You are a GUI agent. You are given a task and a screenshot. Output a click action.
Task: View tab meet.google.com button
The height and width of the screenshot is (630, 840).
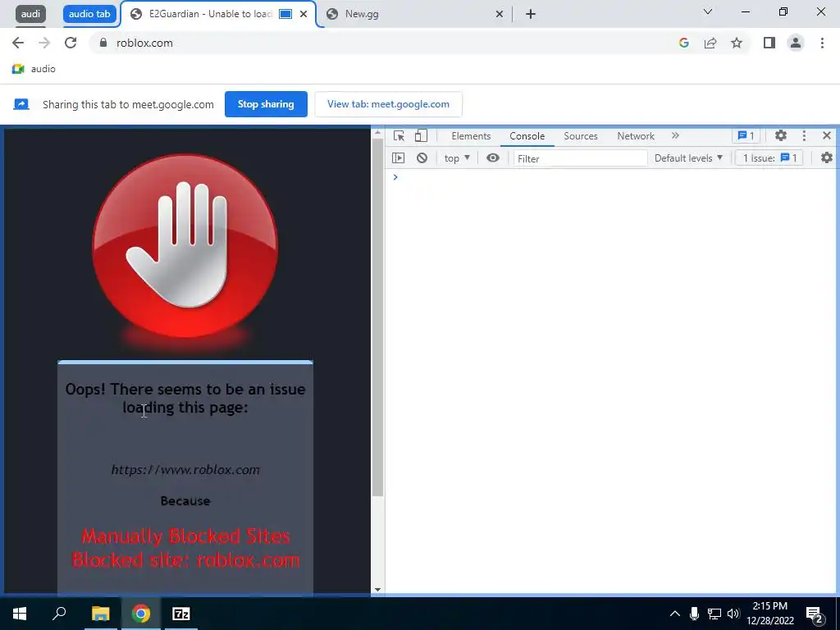[x=388, y=104]
